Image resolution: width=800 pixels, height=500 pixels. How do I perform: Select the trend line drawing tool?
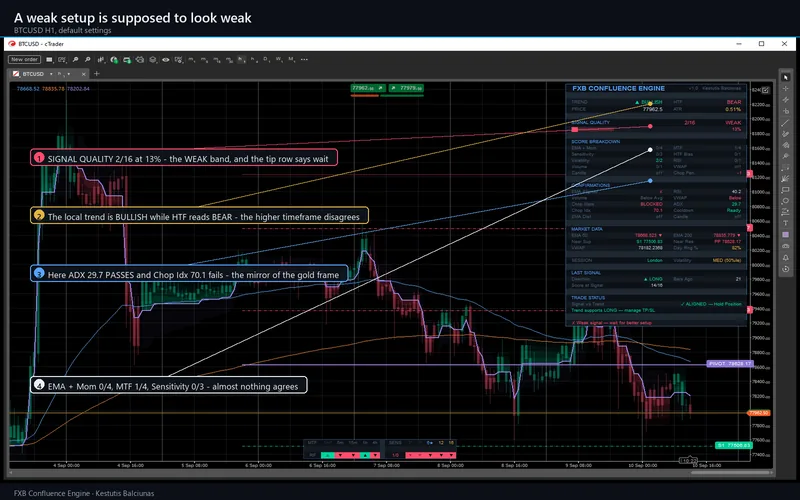786,123
